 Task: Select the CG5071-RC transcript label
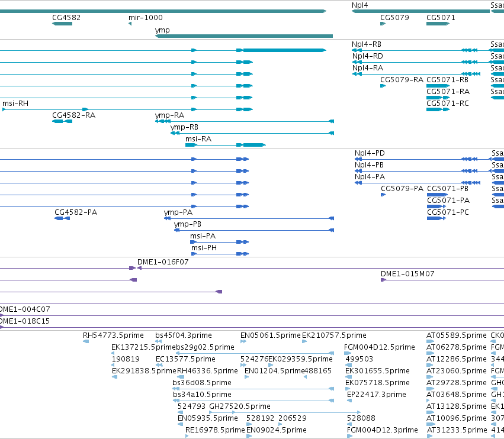[x=447, y=104]
